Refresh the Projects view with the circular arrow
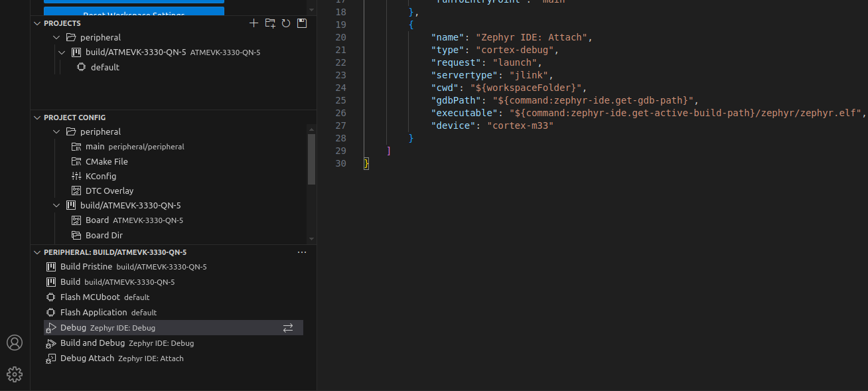This screenshot has width=868, height=391. coord(286,23)
